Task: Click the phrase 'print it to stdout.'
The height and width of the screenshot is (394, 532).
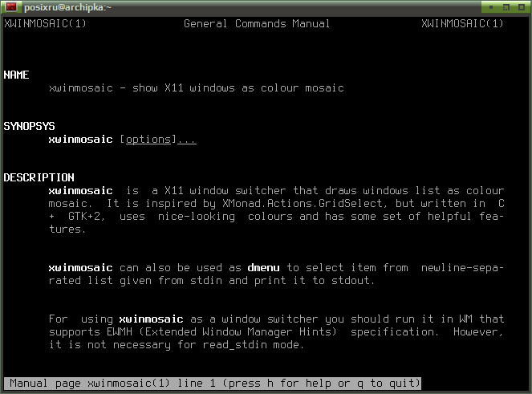Action: click(x=315, y=280)
